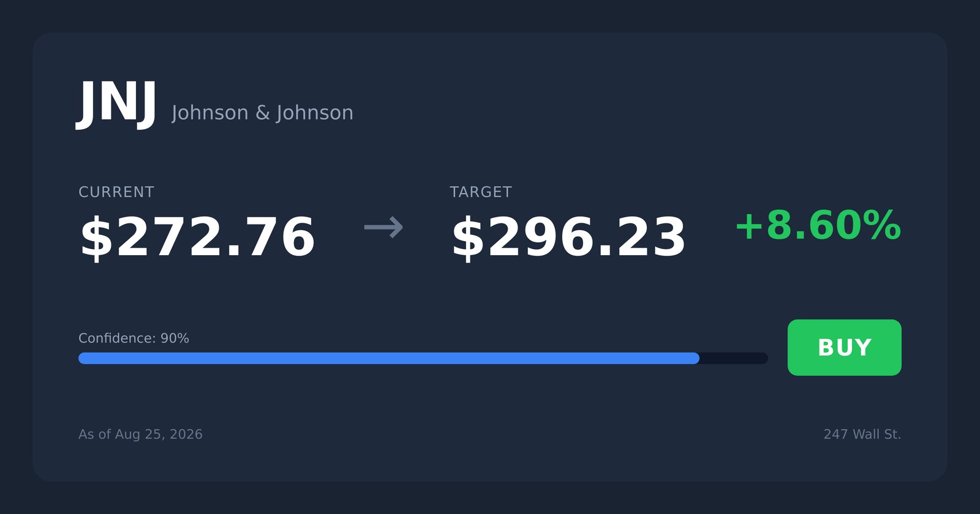Screen dimensions: 980x514
Task: Click the dollar sign of target price
Action: point(468,238)
